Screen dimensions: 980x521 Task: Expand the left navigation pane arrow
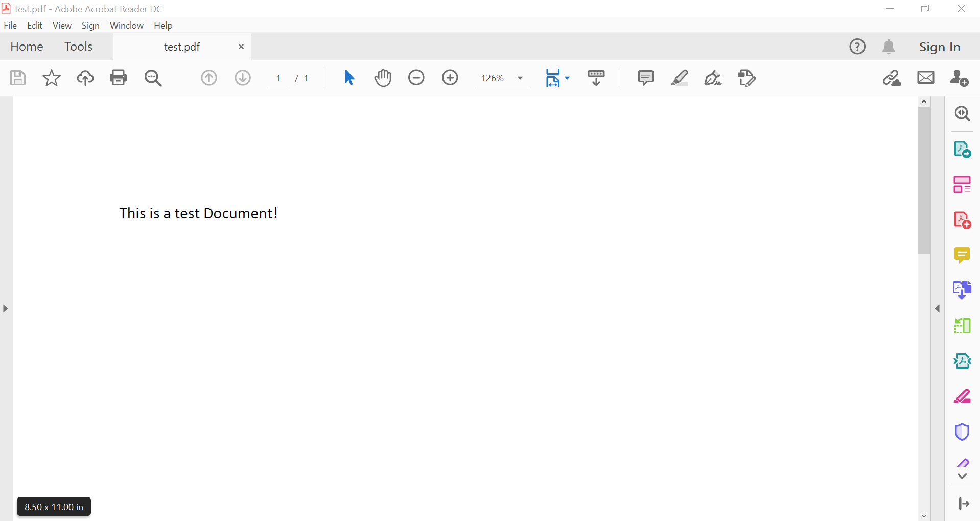coord(5,308)
